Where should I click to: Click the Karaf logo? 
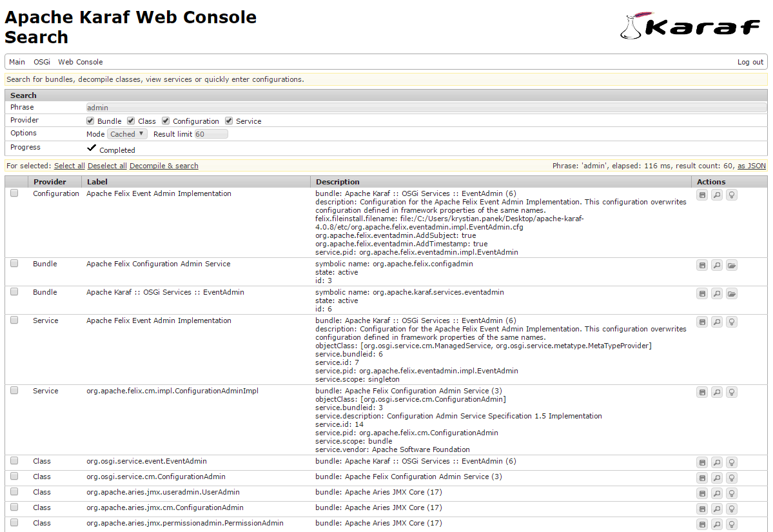pos(690,26)
